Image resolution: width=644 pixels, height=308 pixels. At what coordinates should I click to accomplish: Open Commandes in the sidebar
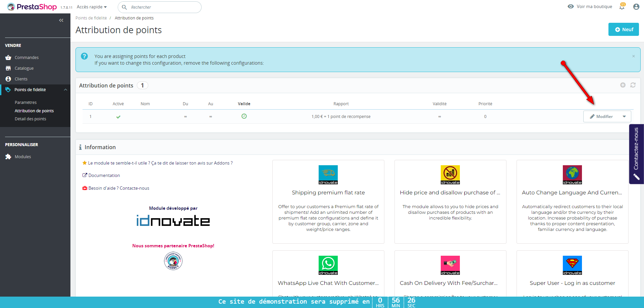tap(26, 58)
